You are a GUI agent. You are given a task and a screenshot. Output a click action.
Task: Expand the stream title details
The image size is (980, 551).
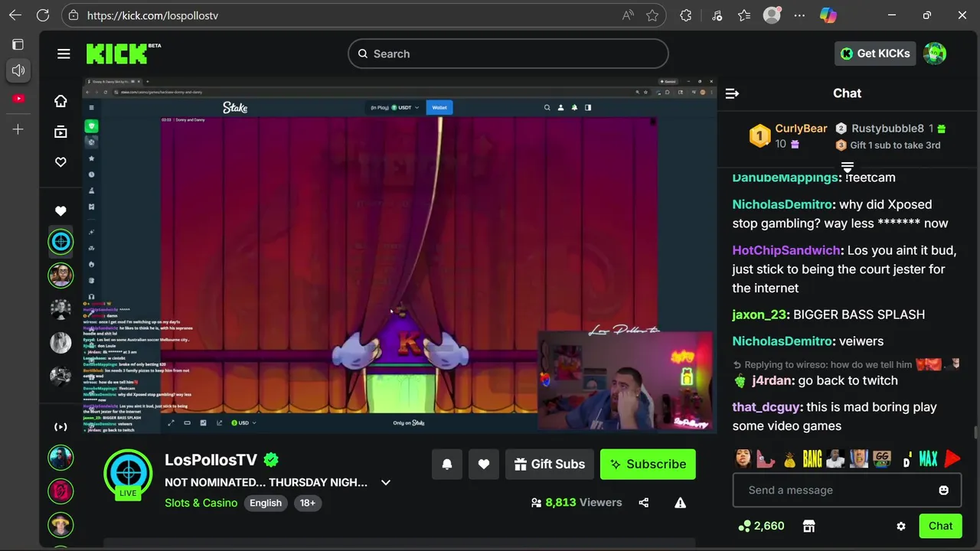pos(386,482)
